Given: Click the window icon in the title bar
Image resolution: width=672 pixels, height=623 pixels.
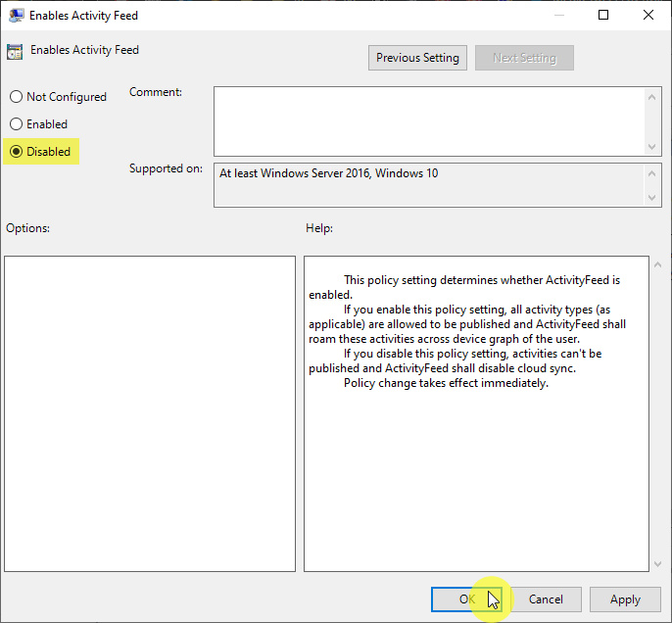Looking at the screenshot, I should coord(17,16).
